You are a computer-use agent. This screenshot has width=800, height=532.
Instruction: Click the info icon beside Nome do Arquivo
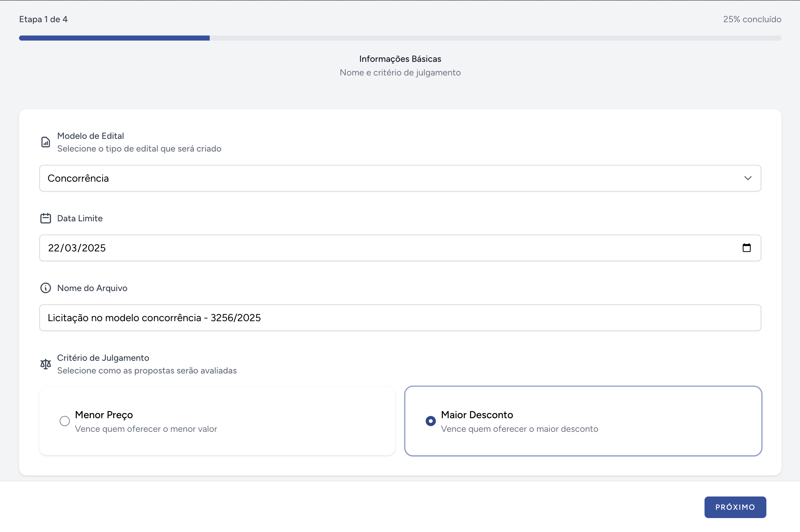[x=45, y=288]
